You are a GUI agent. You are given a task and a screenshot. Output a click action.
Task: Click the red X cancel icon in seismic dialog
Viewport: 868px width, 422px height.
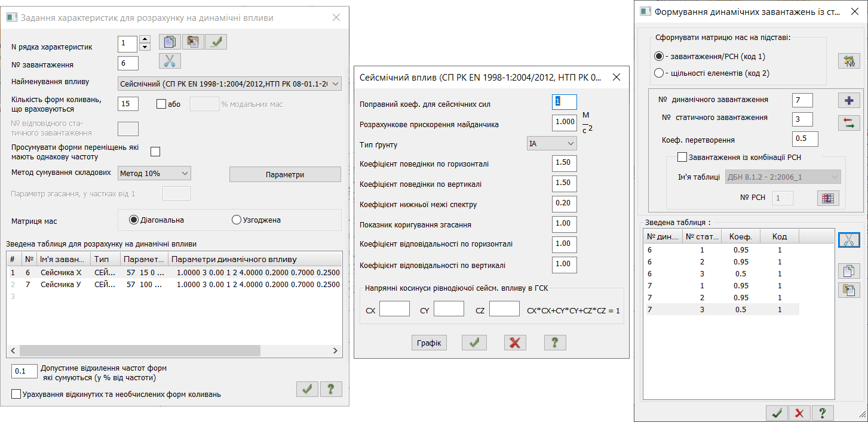coord(515,343)
